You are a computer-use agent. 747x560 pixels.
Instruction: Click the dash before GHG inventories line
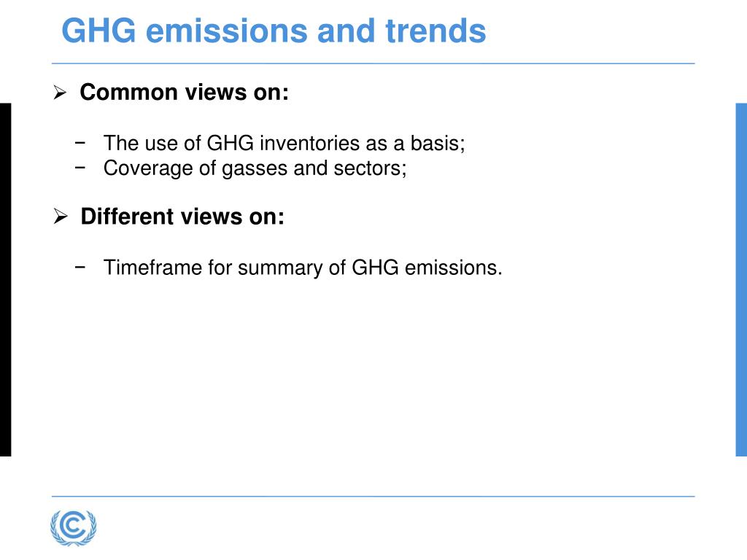[80, 142]
